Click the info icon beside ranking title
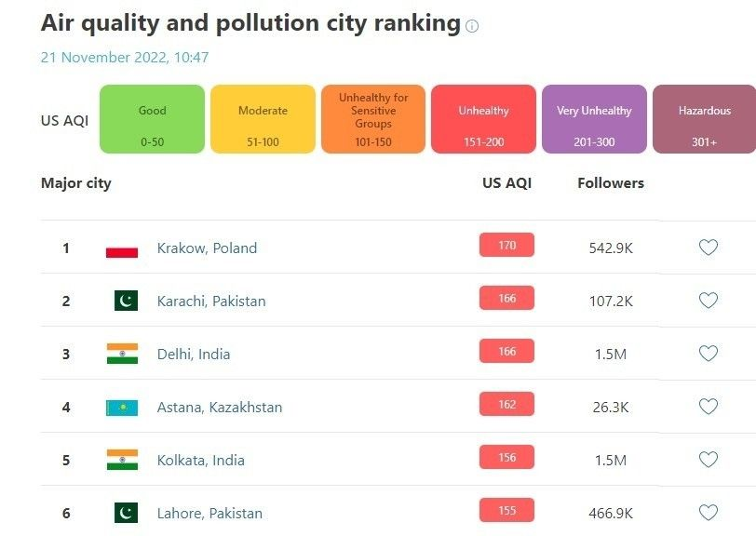 point(472,26)
